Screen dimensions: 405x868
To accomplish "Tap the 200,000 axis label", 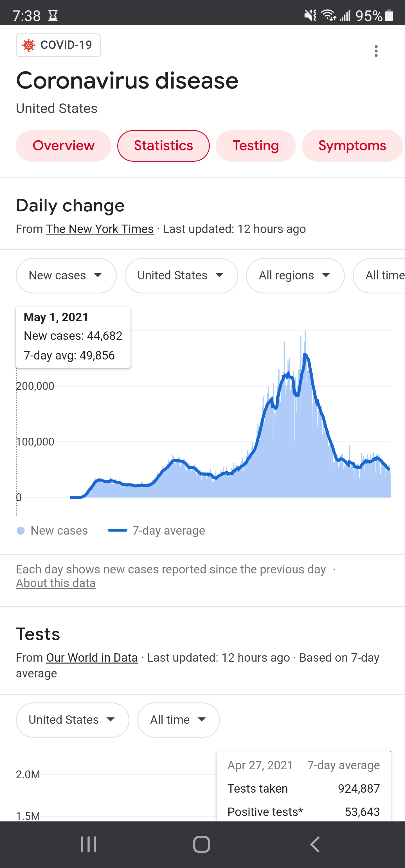I will [35, 386].
